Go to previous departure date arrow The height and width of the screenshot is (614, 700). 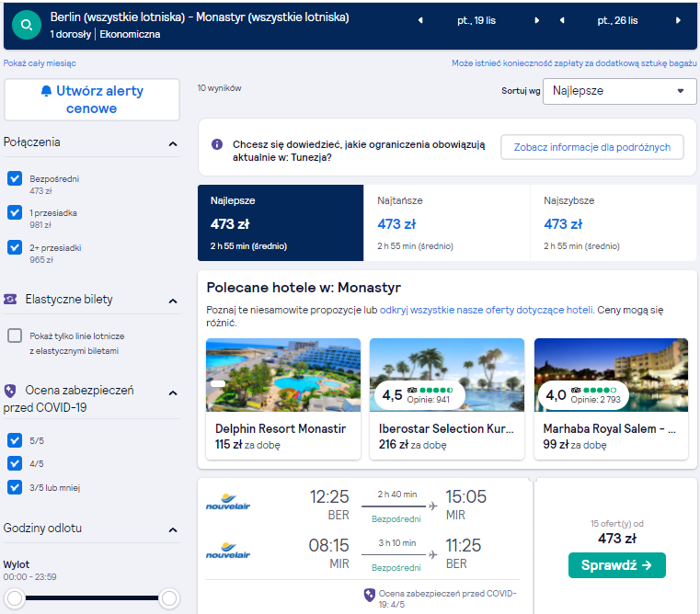click(420, 20)
